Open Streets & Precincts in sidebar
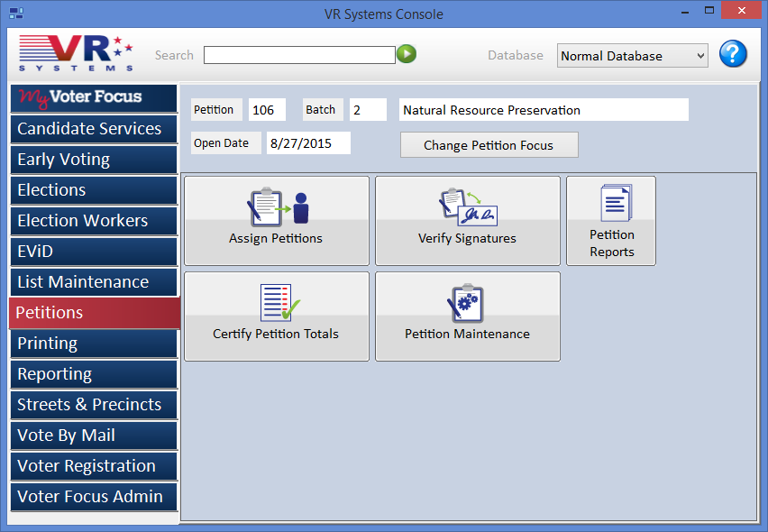This screenshot has height=532, width=768. [94, 405]
